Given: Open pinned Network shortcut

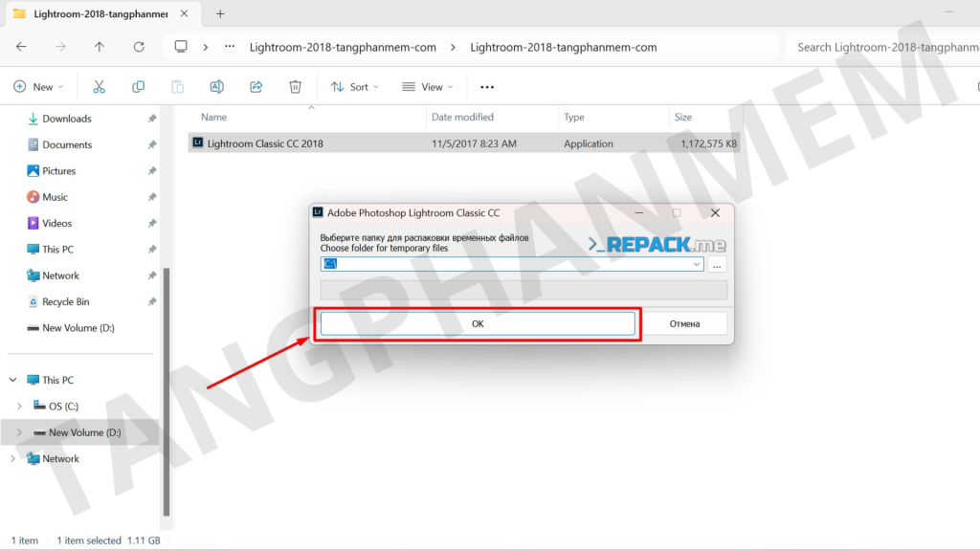Looking at the screenshot, I should 60,275.
